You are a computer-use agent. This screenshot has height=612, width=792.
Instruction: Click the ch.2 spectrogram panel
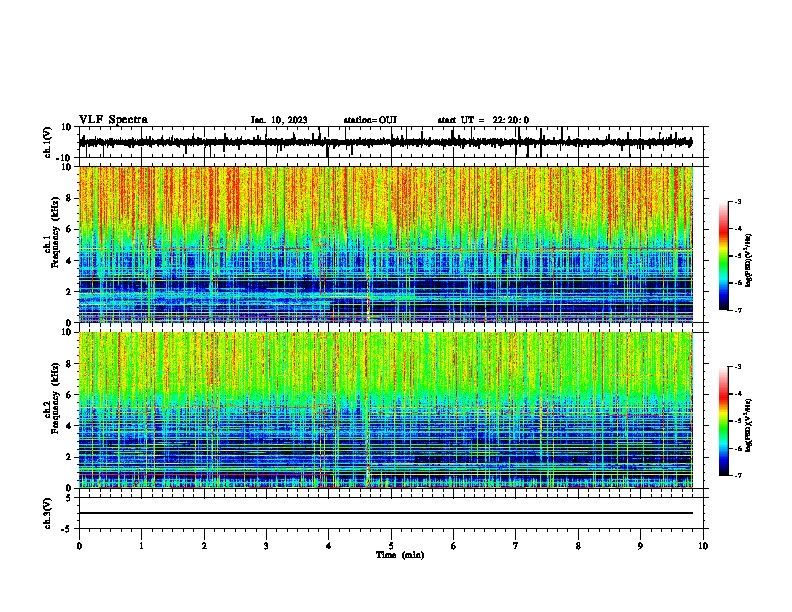386,410
